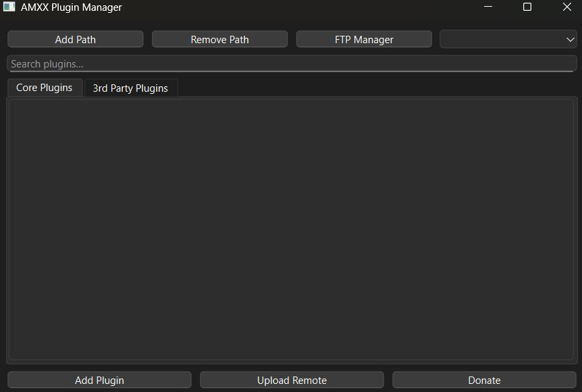Viewport: 582px width, 392px height.
Task: Select the Core Plugins tab
Action: (x=44, y=88)
